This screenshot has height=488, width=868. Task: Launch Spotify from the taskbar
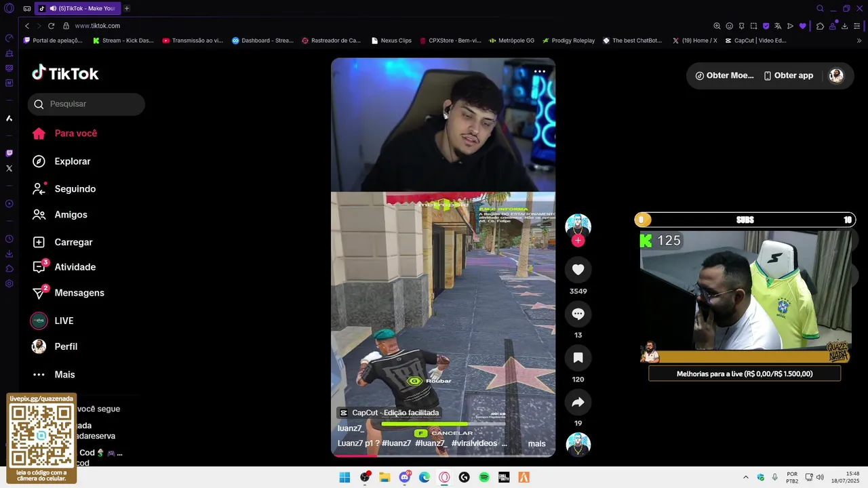tap(484, 477)
